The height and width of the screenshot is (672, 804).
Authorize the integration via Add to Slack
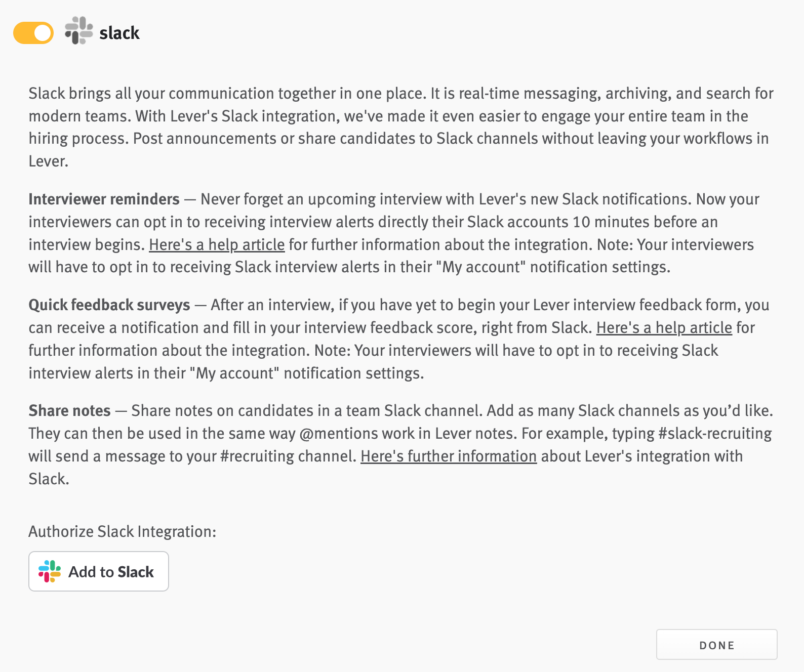click(x=99, y=571)
